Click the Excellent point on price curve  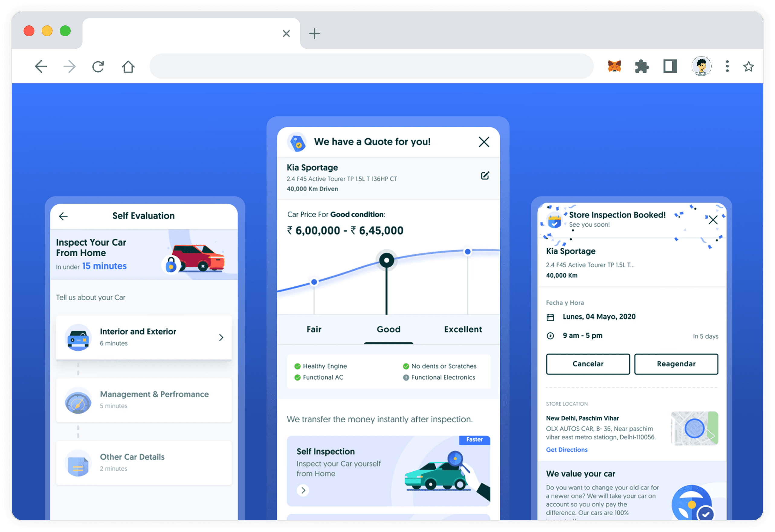click(x=467, y=252)
